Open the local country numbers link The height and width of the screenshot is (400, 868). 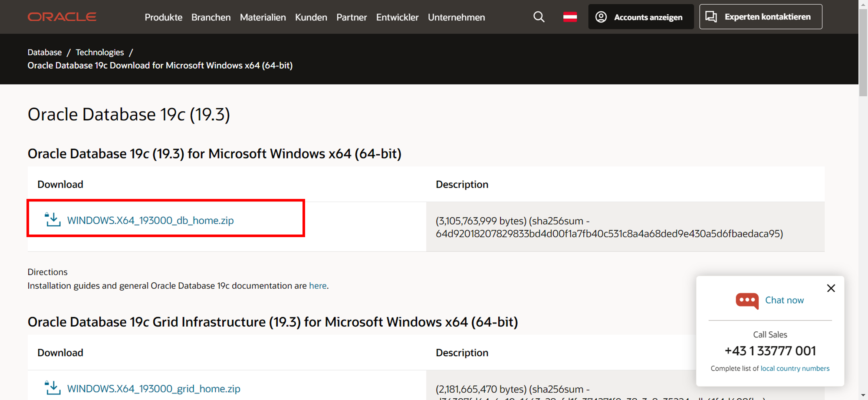point(795,368)
